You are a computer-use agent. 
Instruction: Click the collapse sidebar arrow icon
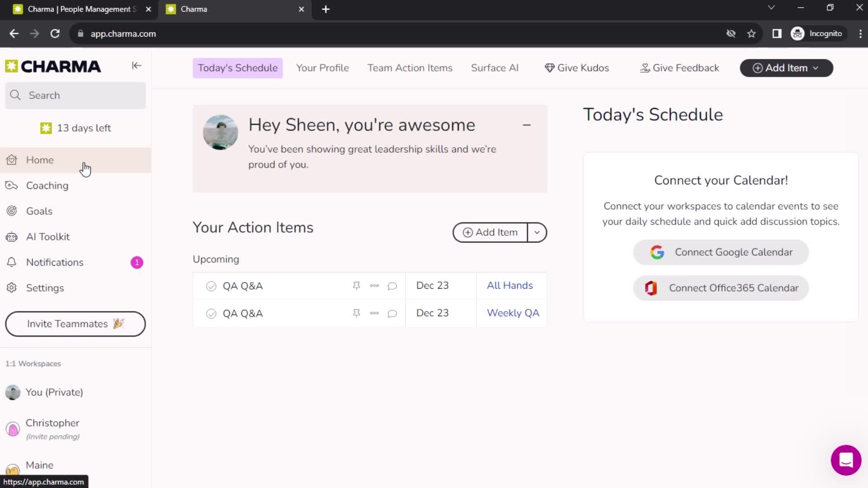tap(136, 66)
